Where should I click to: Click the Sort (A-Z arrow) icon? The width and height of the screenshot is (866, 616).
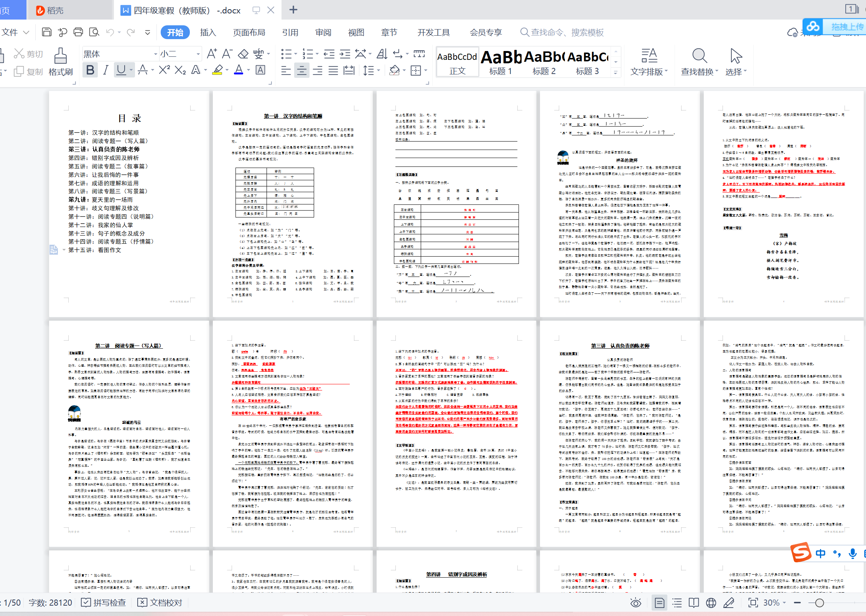point(382,54)
